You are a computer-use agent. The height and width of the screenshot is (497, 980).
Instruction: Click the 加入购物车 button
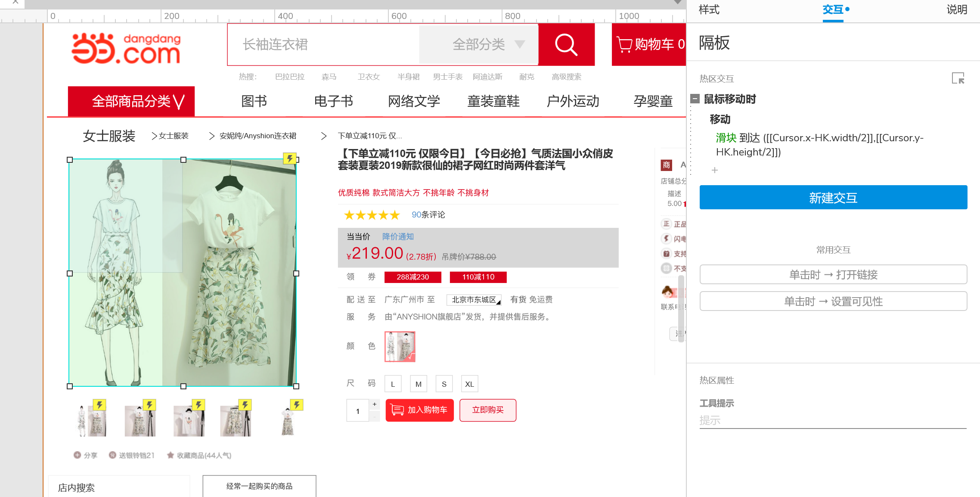pyautogui.click(x=420, y=410)
